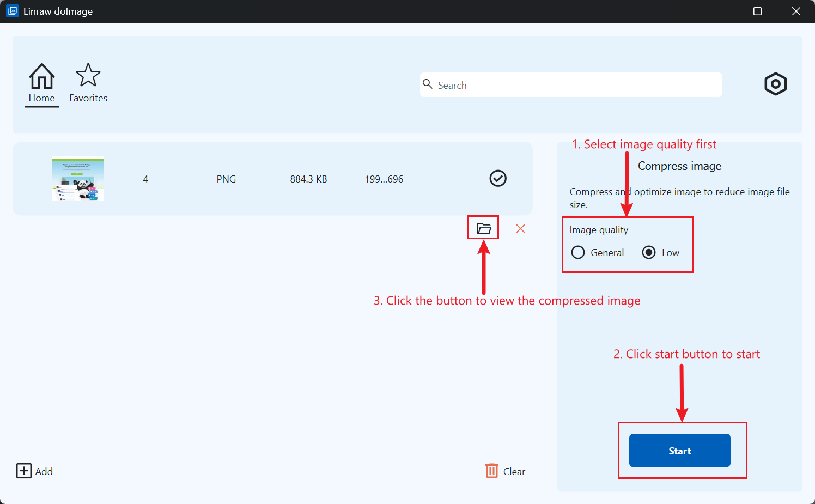This screenshot has height=504, width=815.
Task: Toggle the checkmark status circle on the PNG row
Action: pos(497,178)
